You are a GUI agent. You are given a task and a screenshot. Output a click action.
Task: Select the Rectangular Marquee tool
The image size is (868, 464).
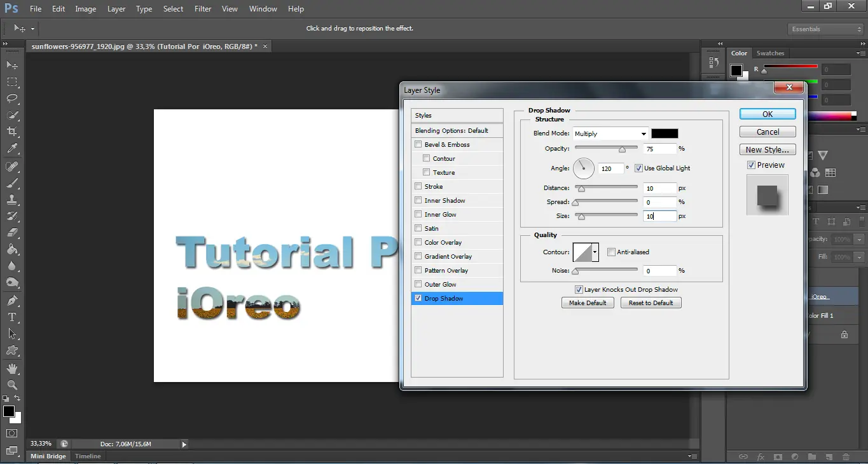pos(12,81)
